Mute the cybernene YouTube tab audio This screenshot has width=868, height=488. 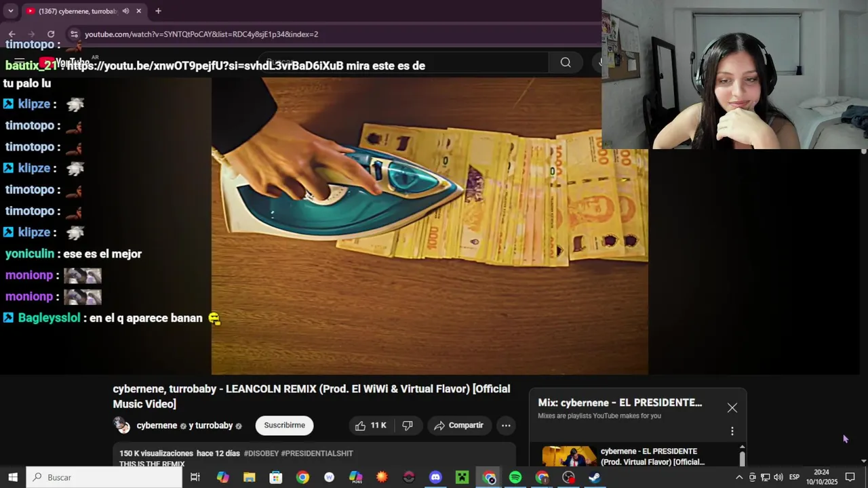pos(125,11)
